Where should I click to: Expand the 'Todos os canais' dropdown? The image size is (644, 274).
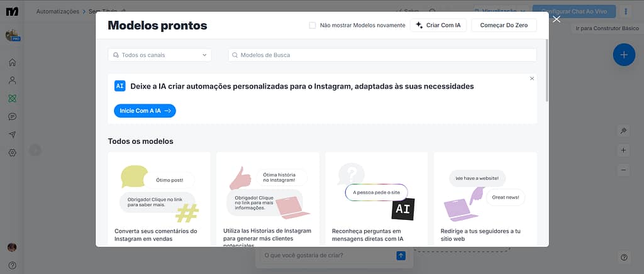pyautogui.click(x=160, y=55)
